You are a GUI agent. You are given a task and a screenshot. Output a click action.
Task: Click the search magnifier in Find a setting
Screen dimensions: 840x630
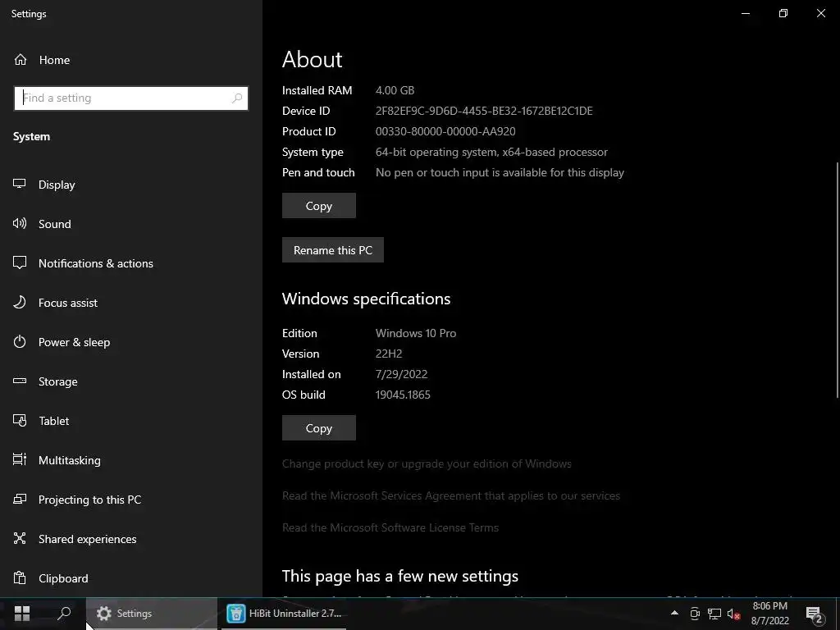tap(237, 98)
